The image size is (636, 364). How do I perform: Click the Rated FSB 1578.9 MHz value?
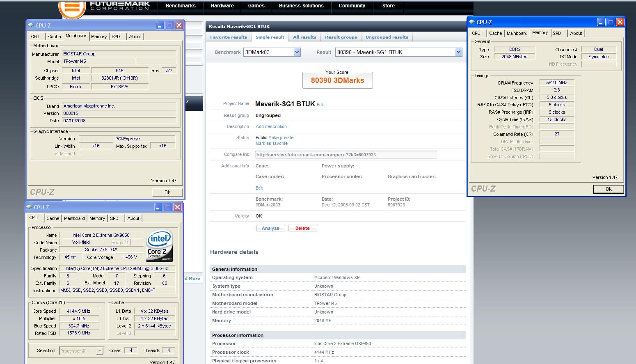79,333
